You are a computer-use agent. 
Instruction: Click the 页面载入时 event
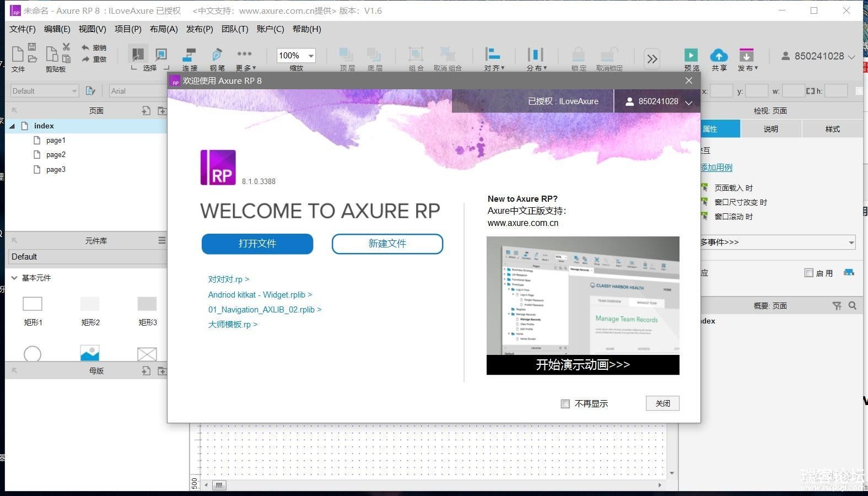click(x=734, y=188)
